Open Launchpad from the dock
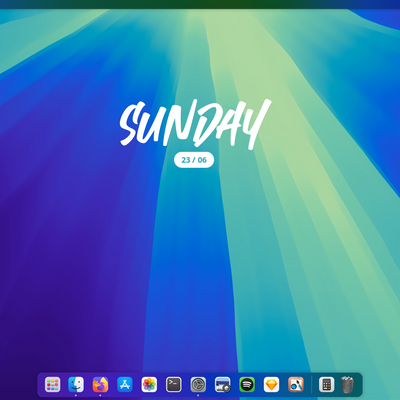Viewport: 400px width, 400px height. pos(52,385)
